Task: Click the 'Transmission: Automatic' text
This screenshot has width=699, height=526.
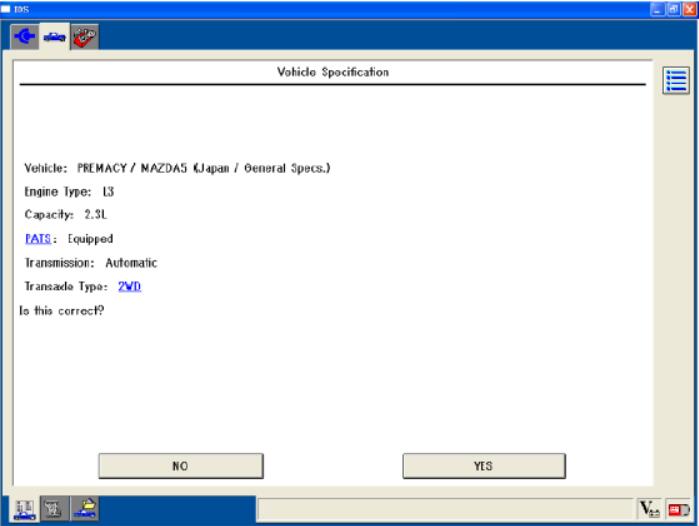Action: tap(91, 263)
